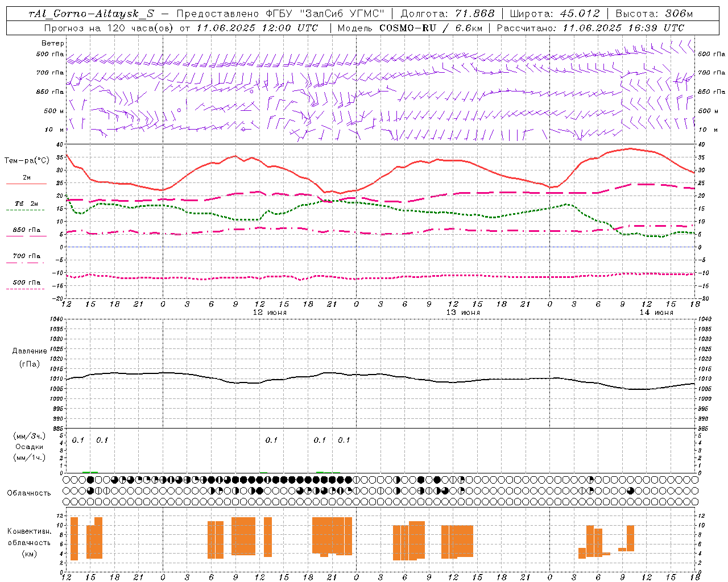This screenshot has width=728, height=582.
Task: Click the red 2м temperature legend line
Action: (x=26, y=184)
